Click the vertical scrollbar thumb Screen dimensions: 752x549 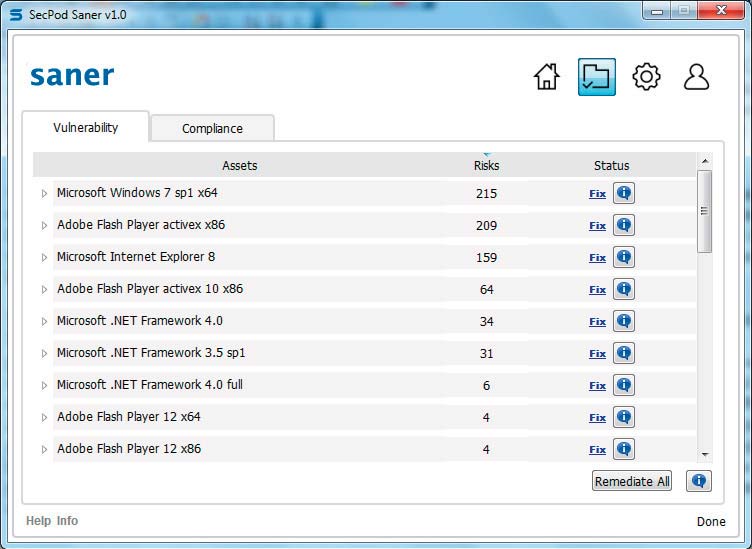click(705, 211)
